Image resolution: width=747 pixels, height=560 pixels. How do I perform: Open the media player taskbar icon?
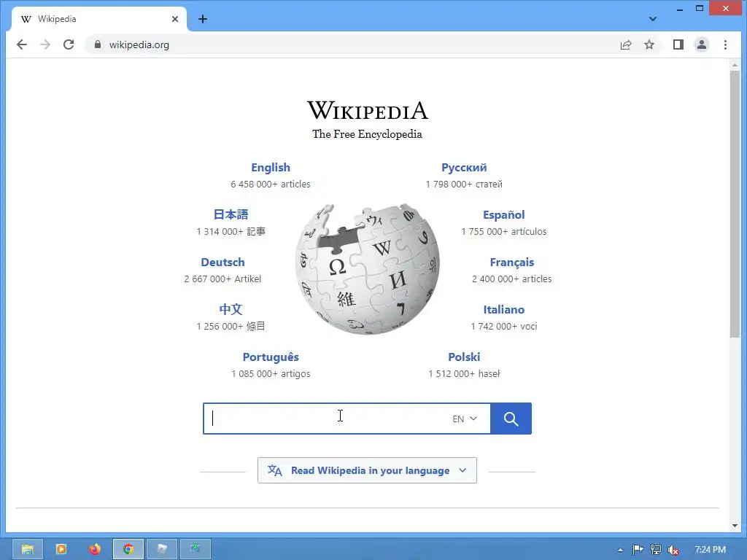[x=61, y=549]
